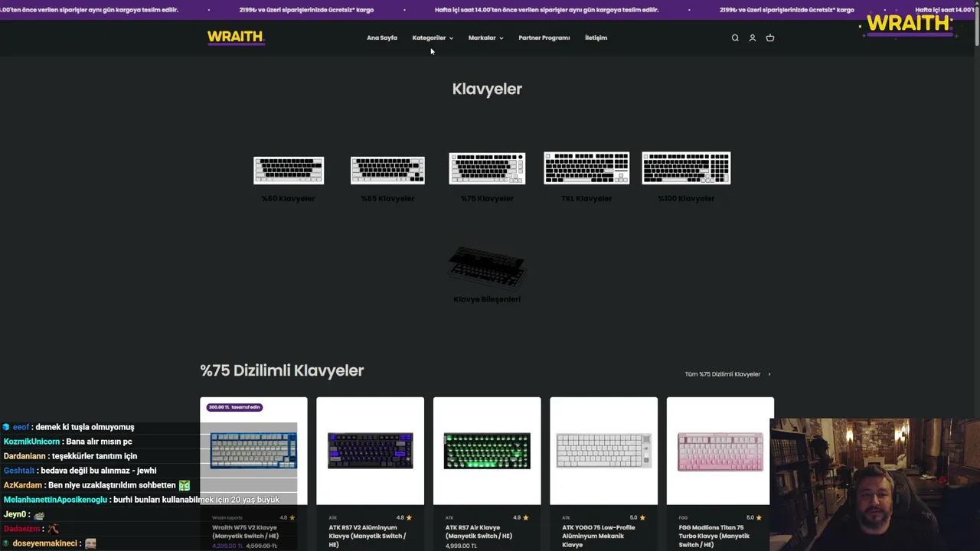This screenshot has height=551, width=980.
Task: Click the %100 Klavyeler label
Action: 686,198
